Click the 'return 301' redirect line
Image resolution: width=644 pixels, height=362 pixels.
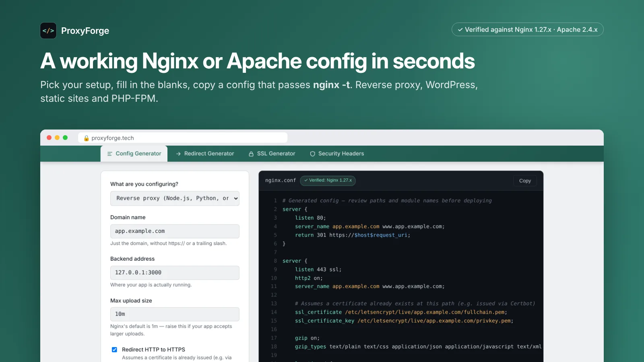pyautogui.click(x=353, y=235)
